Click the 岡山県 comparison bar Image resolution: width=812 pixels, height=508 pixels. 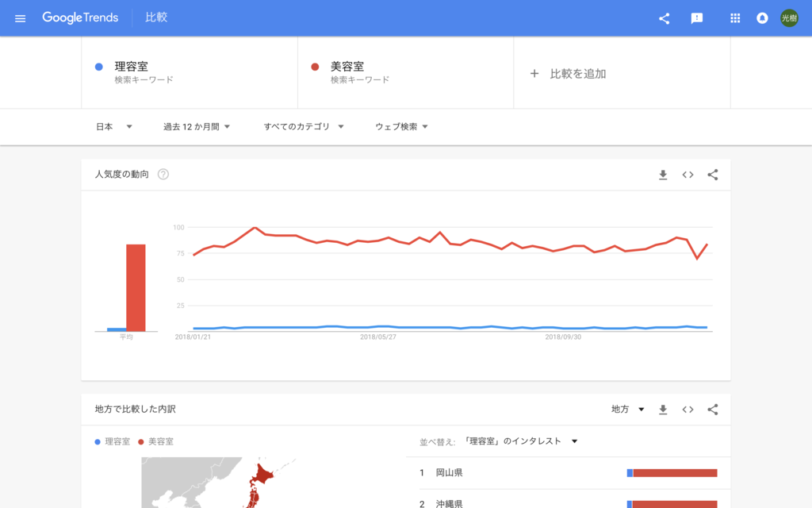(x=672, y=473)
